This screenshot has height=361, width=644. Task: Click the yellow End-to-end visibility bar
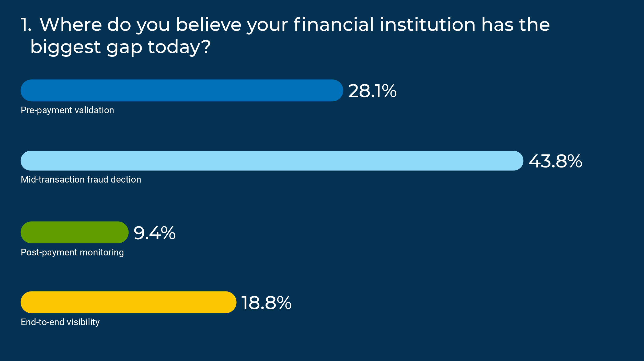pos(128,302)
